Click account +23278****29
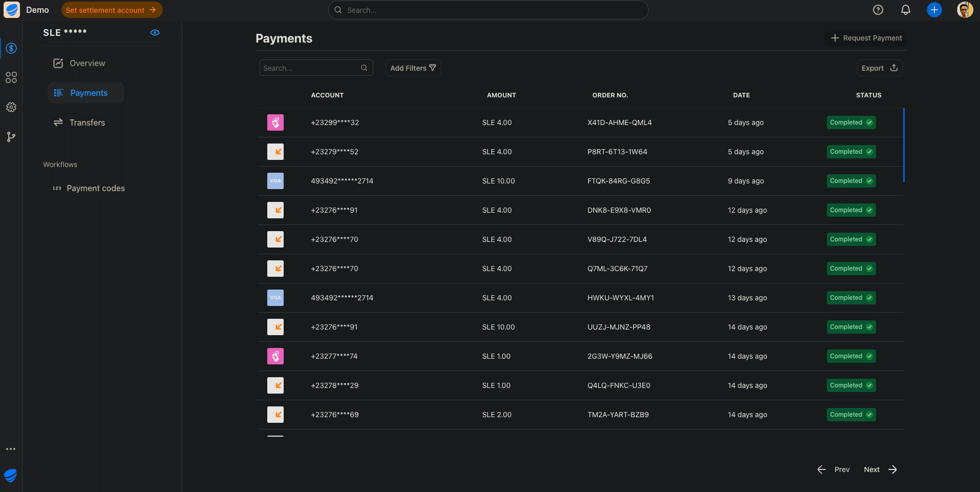The width and height of the screenshot is (980, 492). (x=334, y=385)
